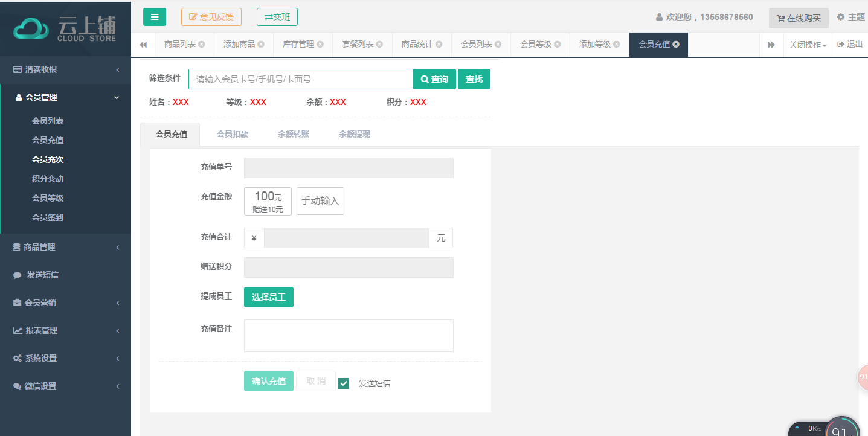Viewport: 868px width, 436px height.
Task: Switch to the 余额提现 sub-tab
Action: [355, 134]
